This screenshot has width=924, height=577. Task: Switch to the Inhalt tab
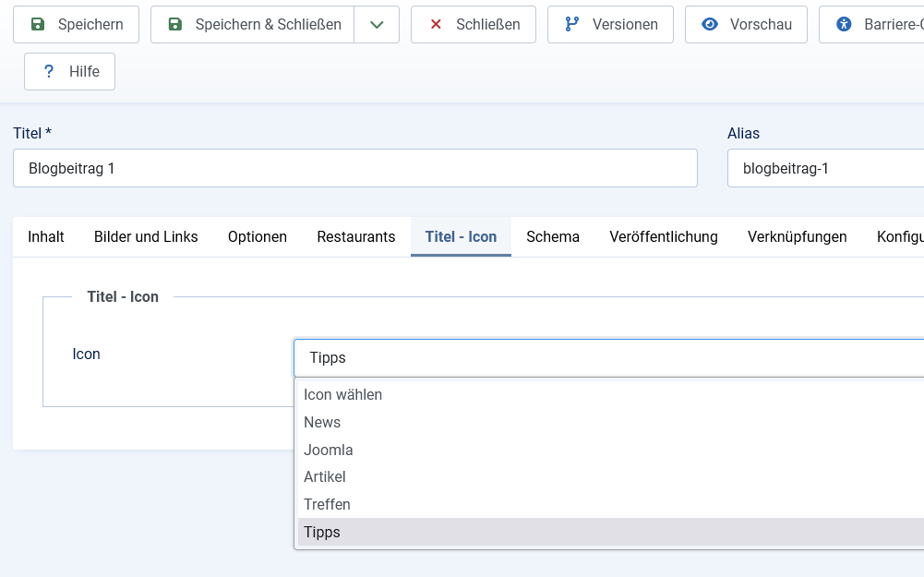click(46, 236)
